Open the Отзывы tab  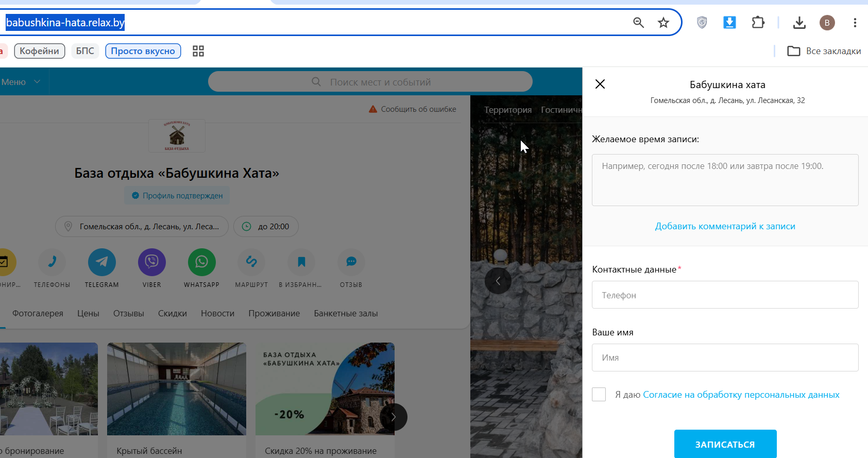[x=129, y=313]
